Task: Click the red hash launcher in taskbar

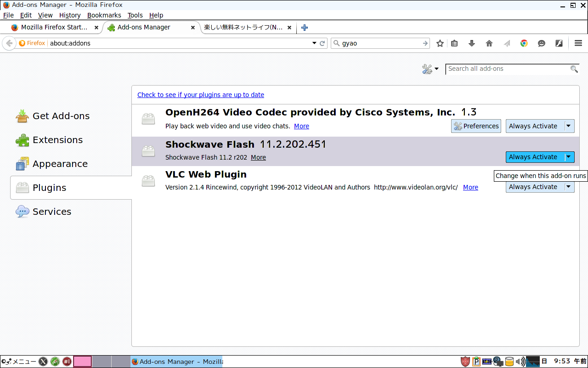Action: coord(67,362)
